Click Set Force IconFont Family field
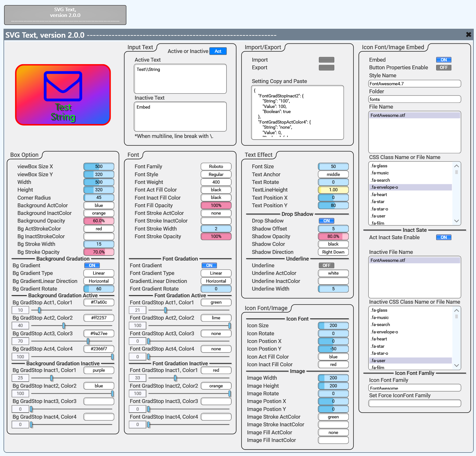476x456 pixels. pyautogui.click(x=414, y=403)
